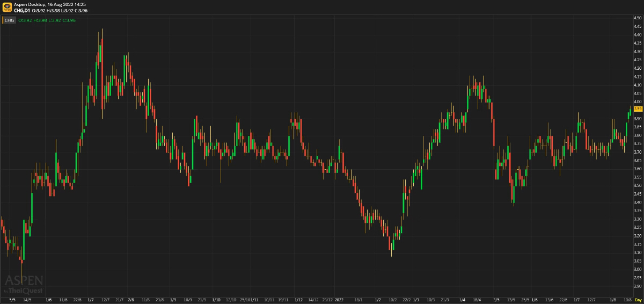
Task: Select the CHG symbol label on chart
Action: click(x=9, y=20)
